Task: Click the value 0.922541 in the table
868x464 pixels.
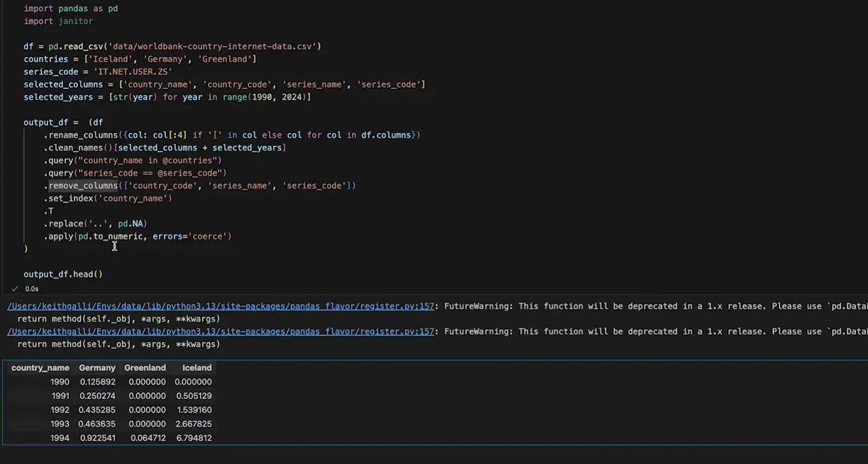Action: (98, 438)
